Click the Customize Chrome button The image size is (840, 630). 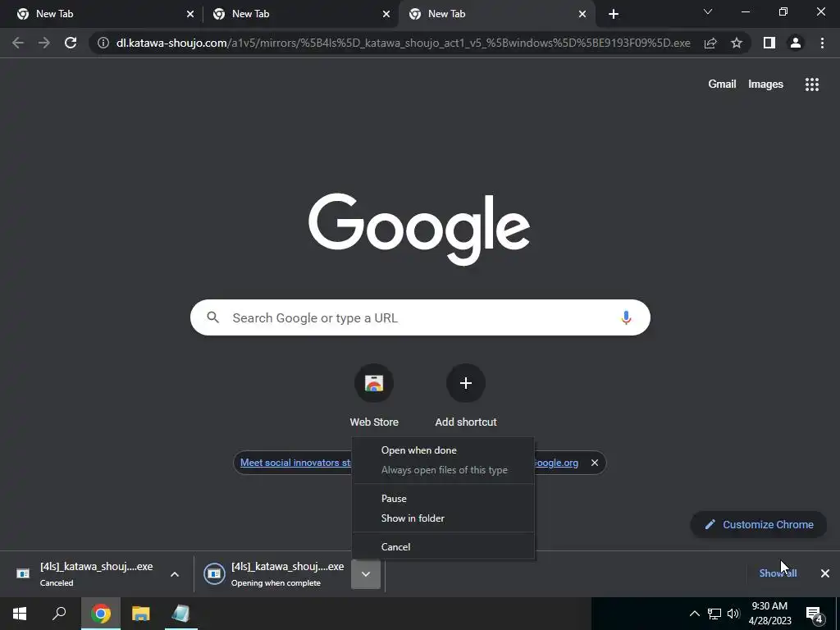tap(759, 525)
